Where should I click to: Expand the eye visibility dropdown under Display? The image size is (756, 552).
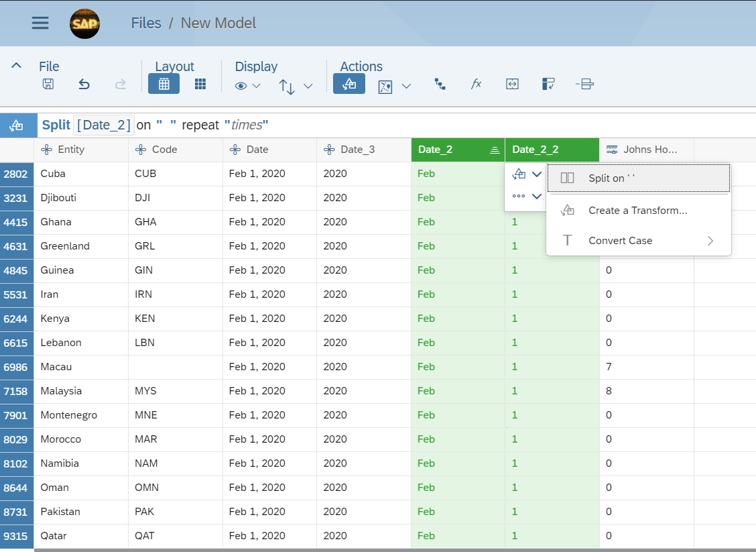[x=247, y=86]
